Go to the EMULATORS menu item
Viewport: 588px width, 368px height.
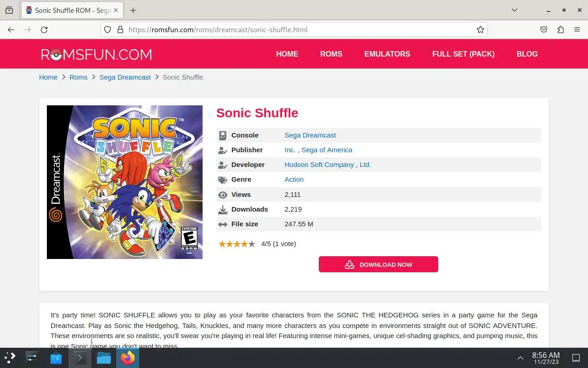(x=387, y=54)
